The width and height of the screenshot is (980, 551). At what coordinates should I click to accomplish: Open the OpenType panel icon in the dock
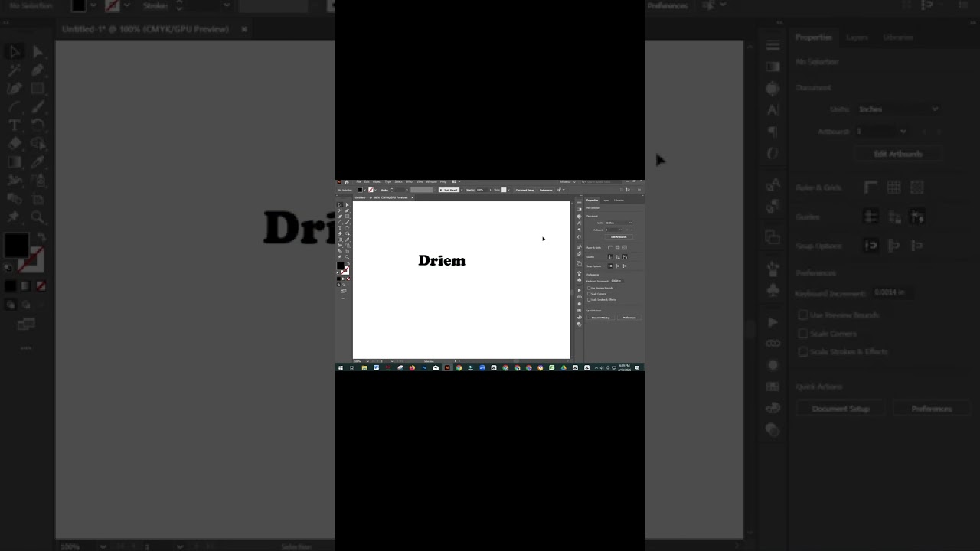[x=579, y=236]
